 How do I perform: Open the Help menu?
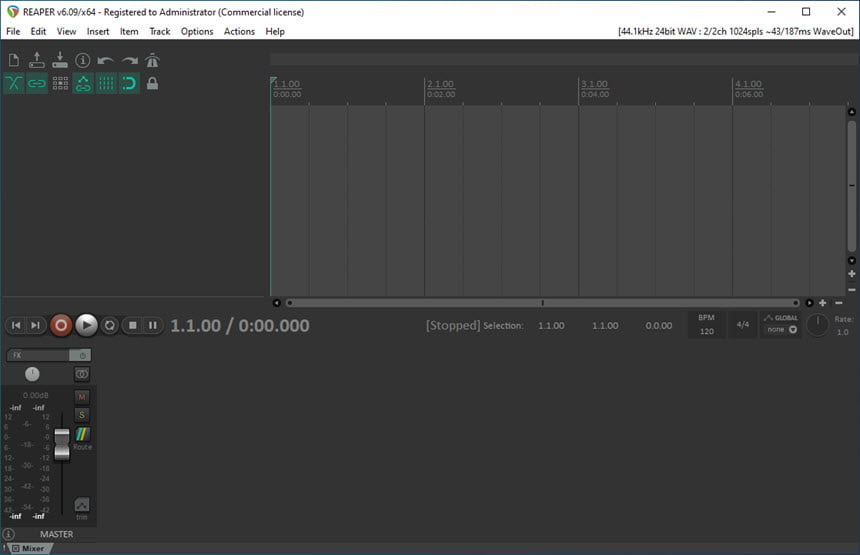(275, 31)
